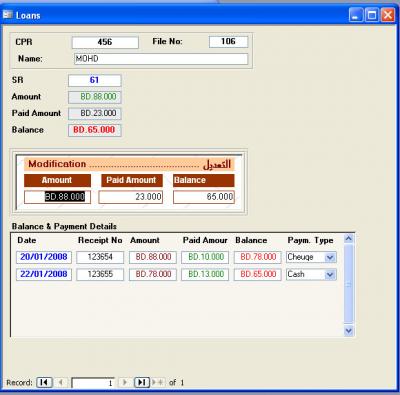Open Cash payment type dropdown
This screenshot has width=400, height=395.
[330, 275]
